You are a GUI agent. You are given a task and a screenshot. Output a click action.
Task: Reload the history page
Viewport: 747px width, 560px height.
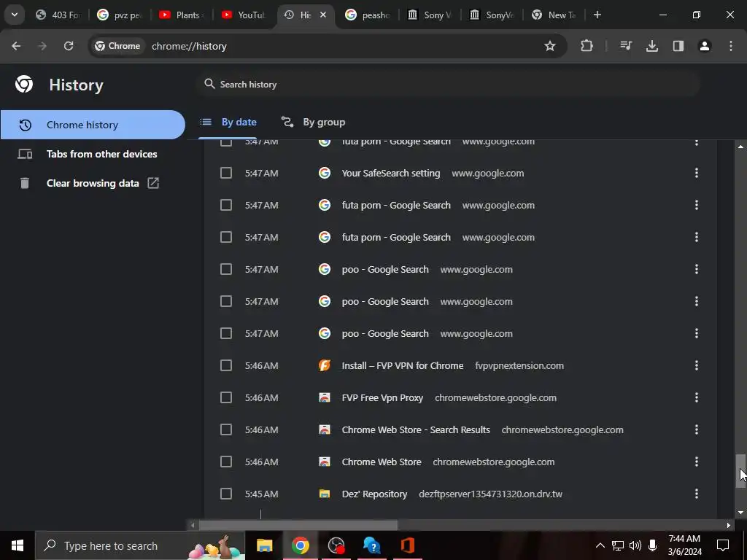[69, 46]
